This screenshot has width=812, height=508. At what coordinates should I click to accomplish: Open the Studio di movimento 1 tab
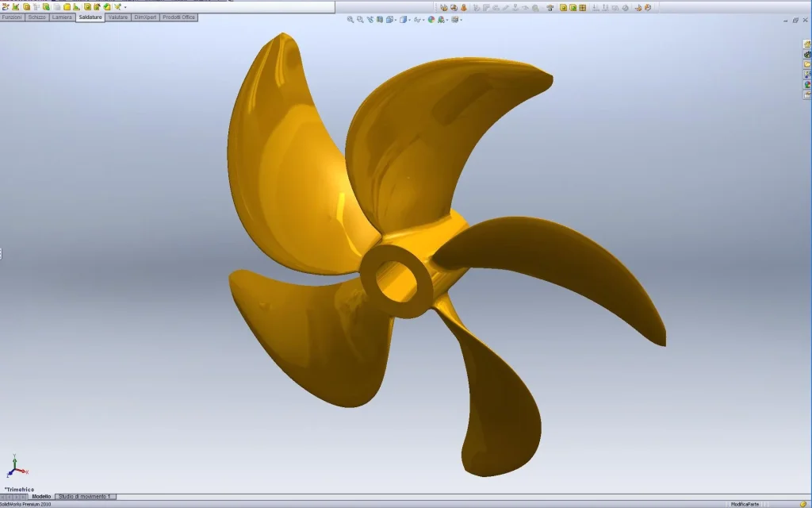85,497
